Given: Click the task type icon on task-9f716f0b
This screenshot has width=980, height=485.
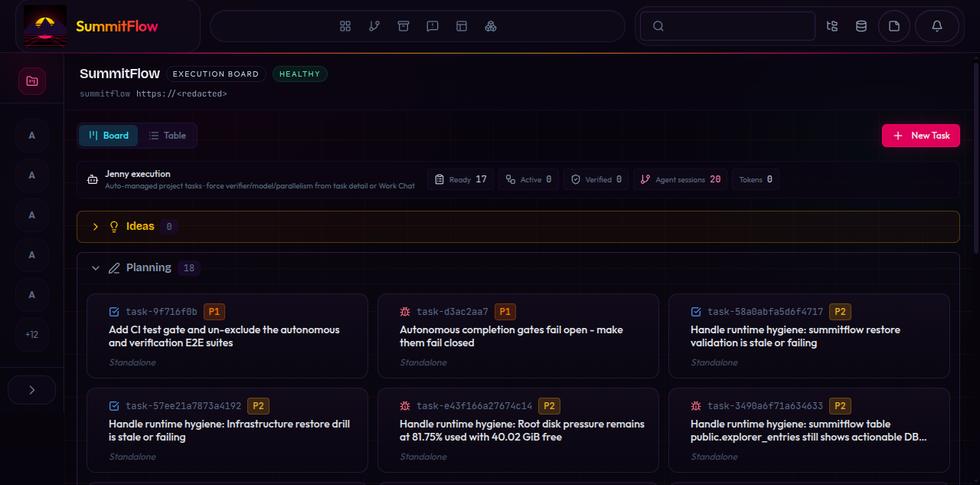Looking at the screenshot, I should tap(115, 312).
